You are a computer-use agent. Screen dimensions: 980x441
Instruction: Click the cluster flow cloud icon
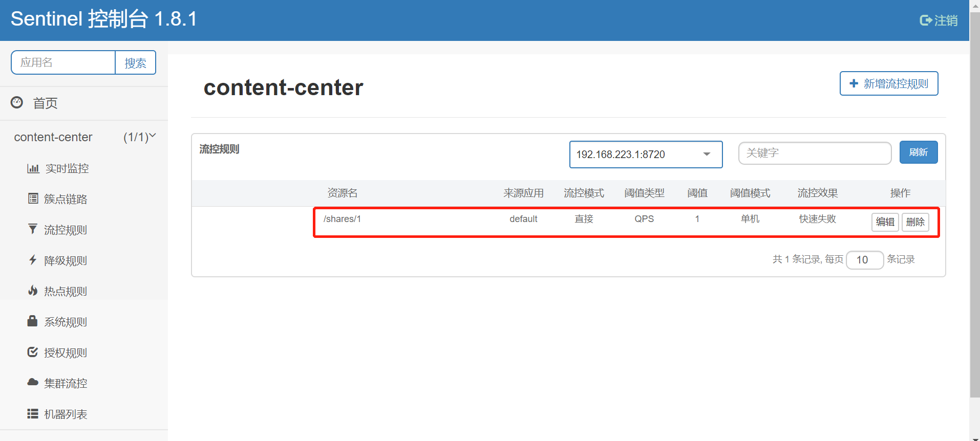pyautogui.click(x=33, y=382)
